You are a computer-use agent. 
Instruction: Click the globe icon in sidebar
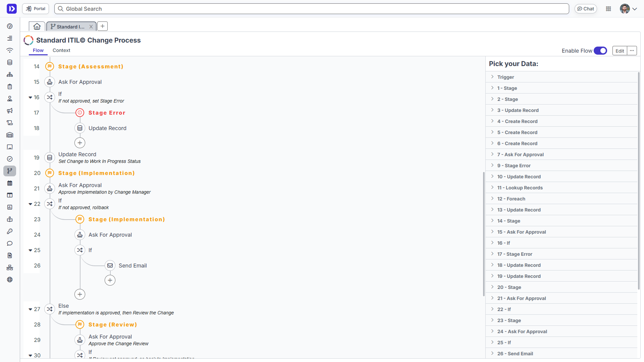pos(10,280)
